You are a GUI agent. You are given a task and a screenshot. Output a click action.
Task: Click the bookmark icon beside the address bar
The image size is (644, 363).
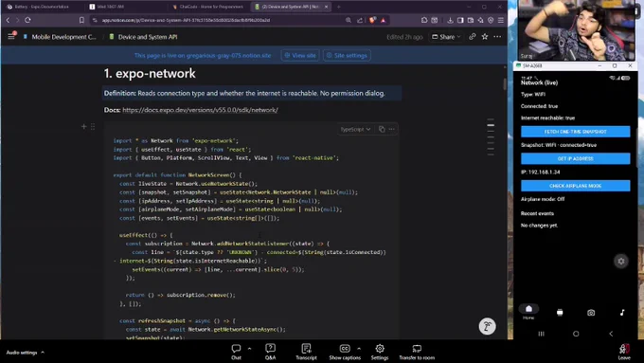(81, 20)
